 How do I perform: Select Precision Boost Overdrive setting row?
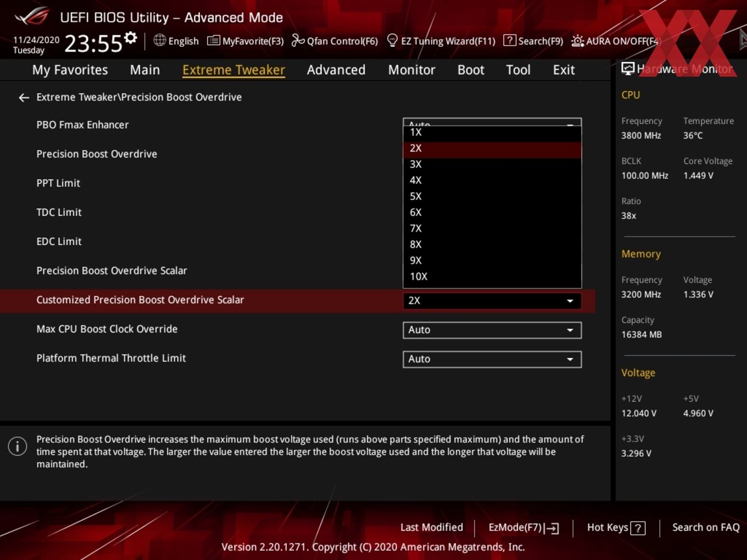[297, 154]
